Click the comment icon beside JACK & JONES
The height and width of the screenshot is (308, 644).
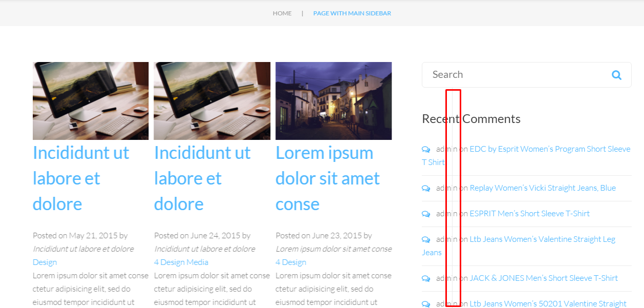coord(426,278)
